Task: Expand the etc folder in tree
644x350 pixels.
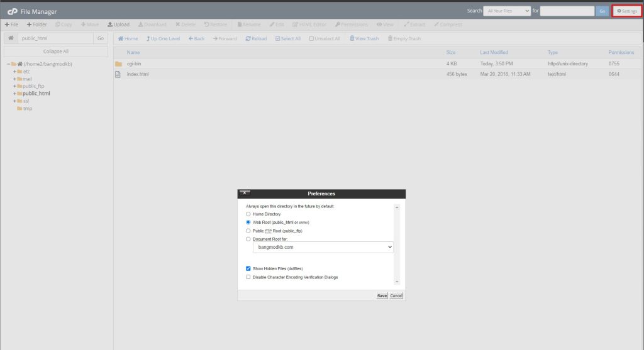Action: click(x=14, y=72)
